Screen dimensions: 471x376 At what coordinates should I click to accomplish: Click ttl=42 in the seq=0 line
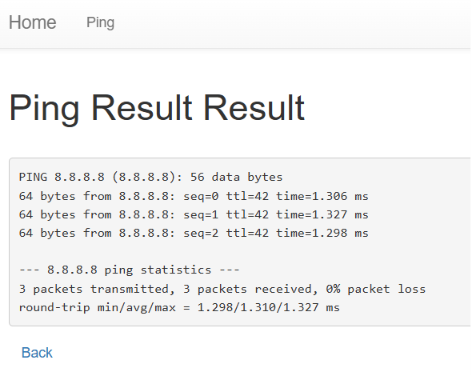247,196
